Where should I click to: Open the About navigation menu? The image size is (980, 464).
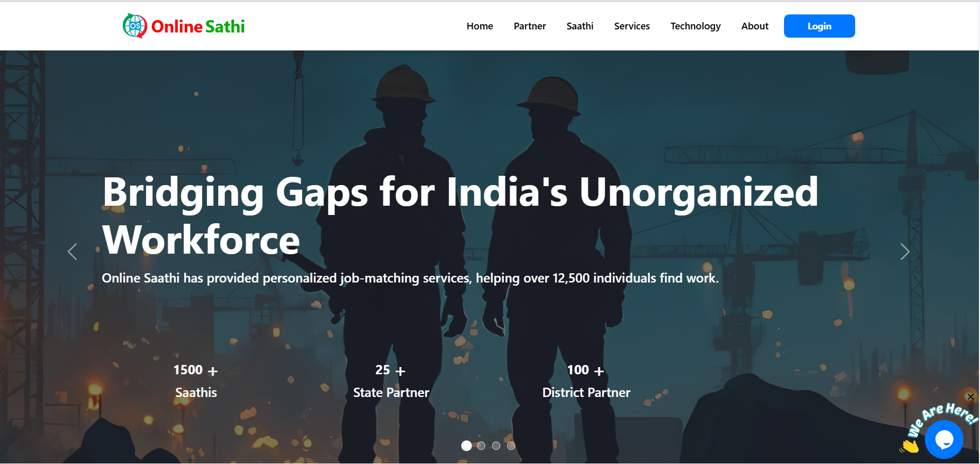pos(755,26)
